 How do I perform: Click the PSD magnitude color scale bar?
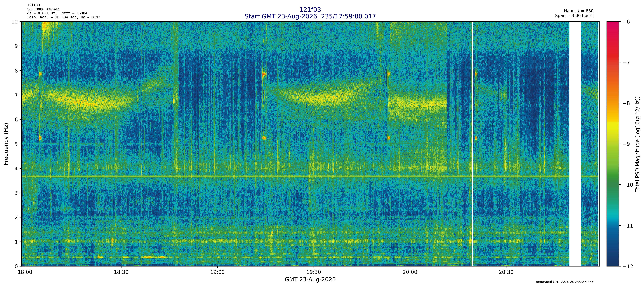coord(613,144)
